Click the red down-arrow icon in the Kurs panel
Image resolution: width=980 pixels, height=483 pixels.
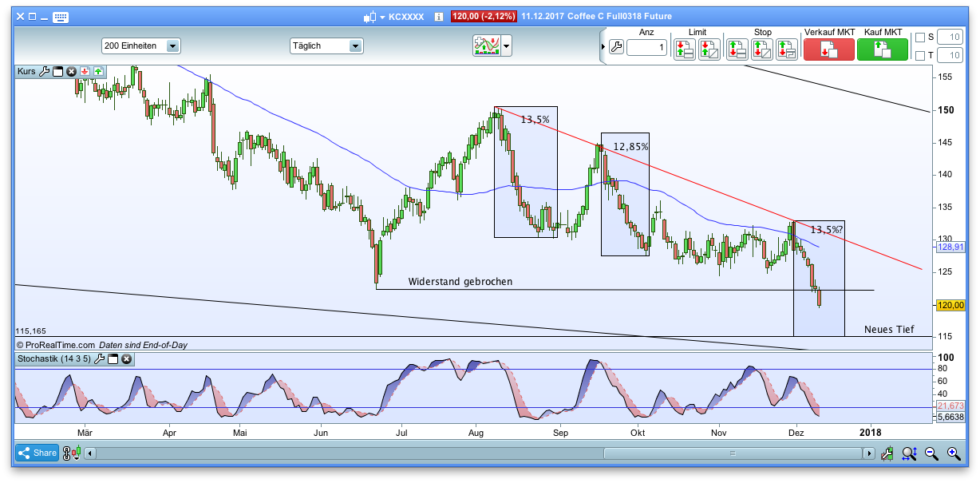tap(85, 71)
